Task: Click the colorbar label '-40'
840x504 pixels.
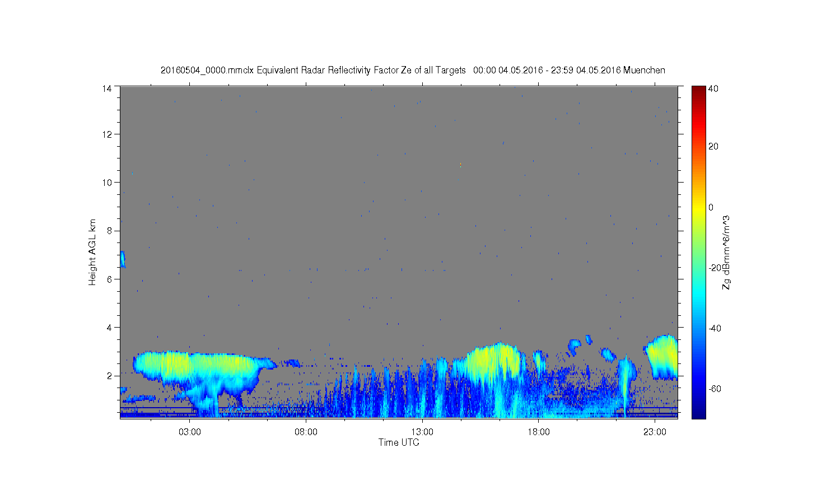Action: tap(715, 328)
